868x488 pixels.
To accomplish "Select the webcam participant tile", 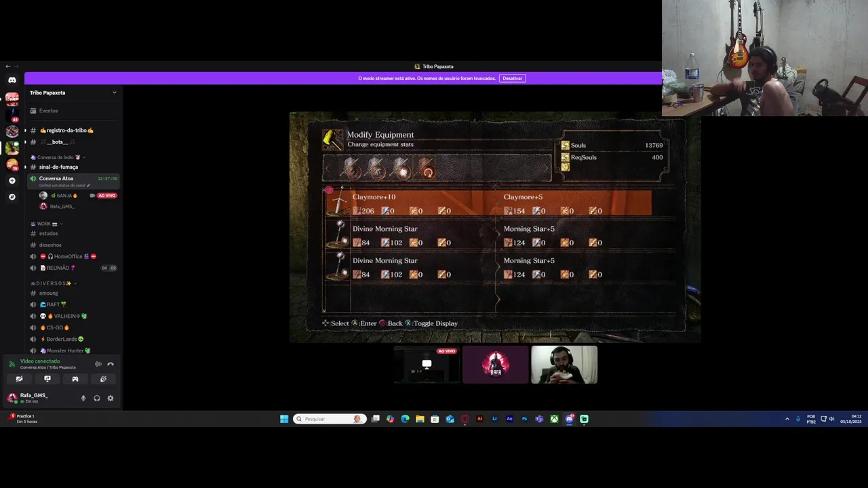I will coord(564,365).
